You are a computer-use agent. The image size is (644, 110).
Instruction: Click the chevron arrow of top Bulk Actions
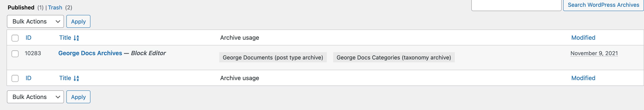[58, 22]
